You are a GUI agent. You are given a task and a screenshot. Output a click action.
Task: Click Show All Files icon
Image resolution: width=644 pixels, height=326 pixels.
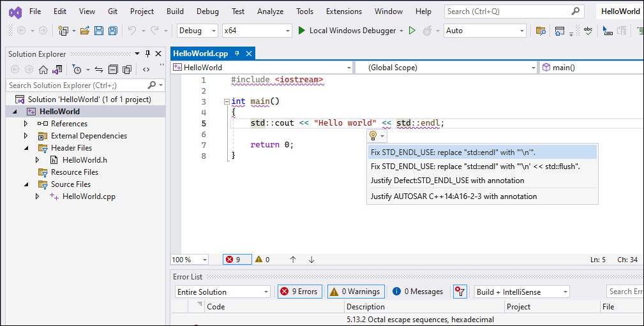[127, 70]
